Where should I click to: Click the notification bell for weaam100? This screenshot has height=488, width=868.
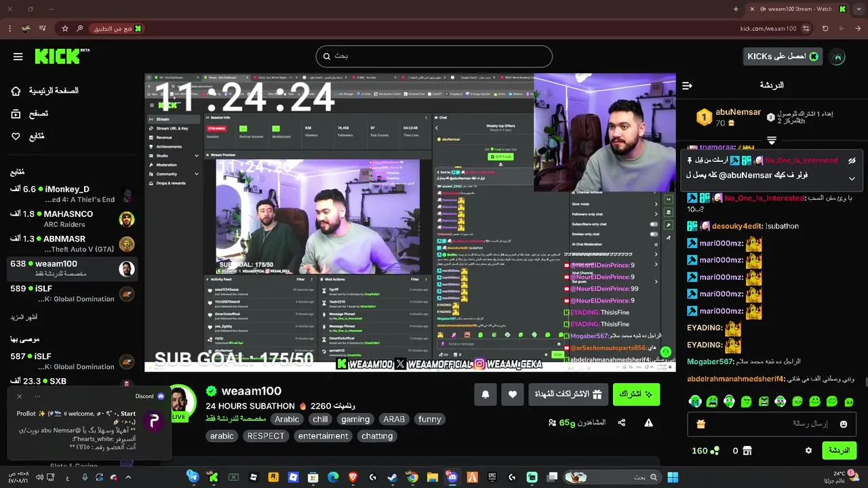[486, 394]
